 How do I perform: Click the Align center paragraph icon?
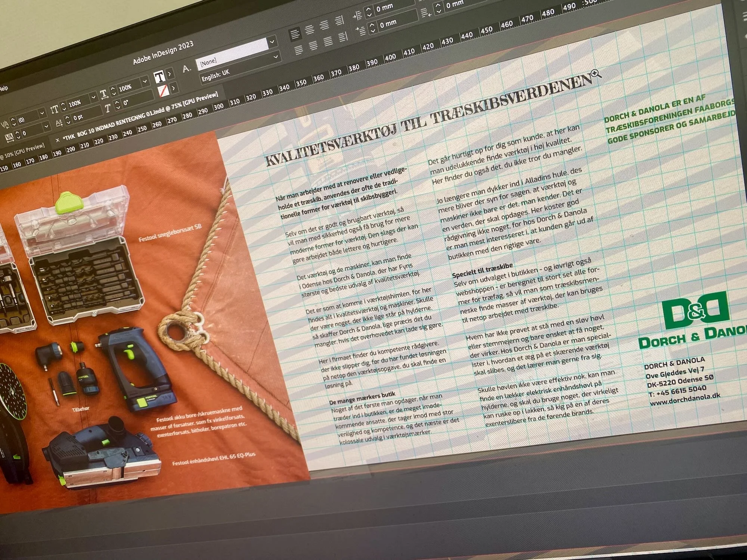pos(309,30)
